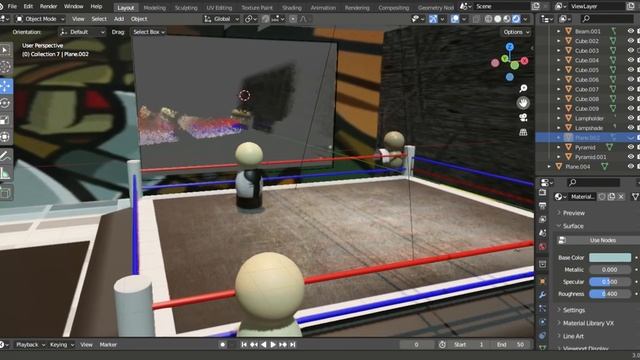Open the viewport Options dropdown

pyautogui.click(x=516, y=32)
